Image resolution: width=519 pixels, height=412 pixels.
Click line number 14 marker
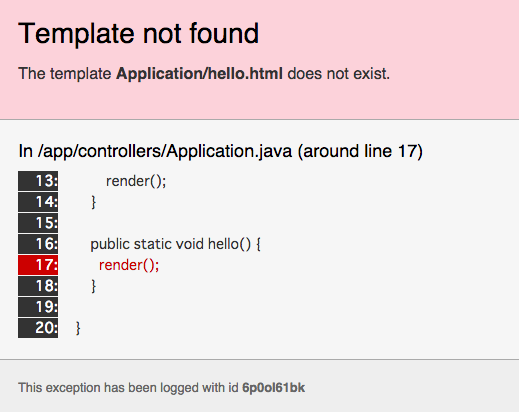click(38, 202)
